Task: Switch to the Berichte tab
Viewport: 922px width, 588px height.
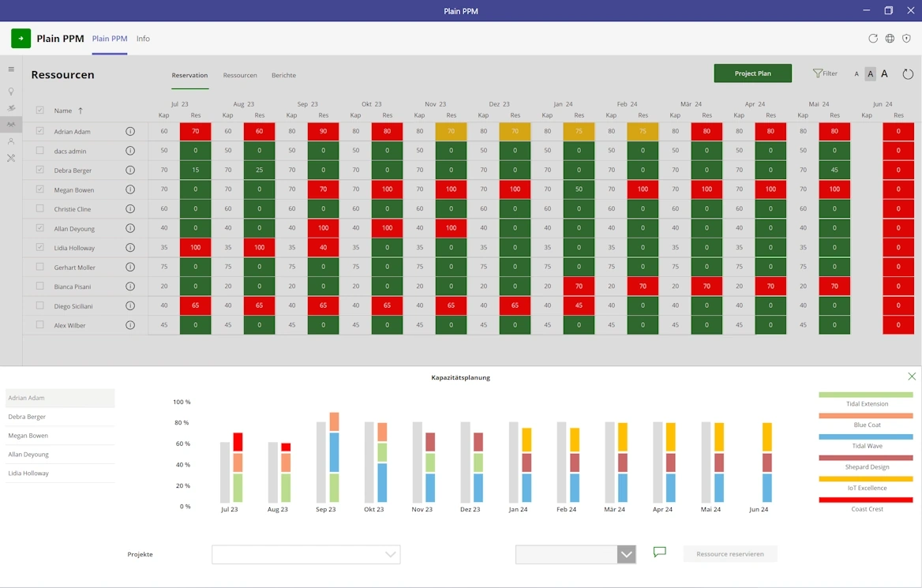Action: point(283,76)
